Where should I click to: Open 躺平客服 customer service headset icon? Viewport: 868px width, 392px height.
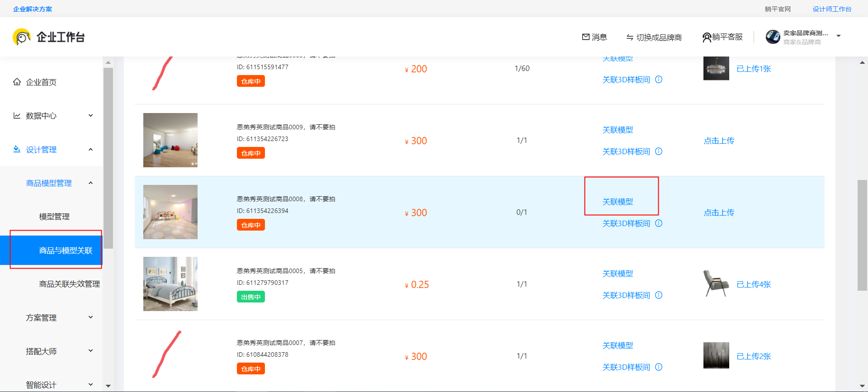pos(707,38)
